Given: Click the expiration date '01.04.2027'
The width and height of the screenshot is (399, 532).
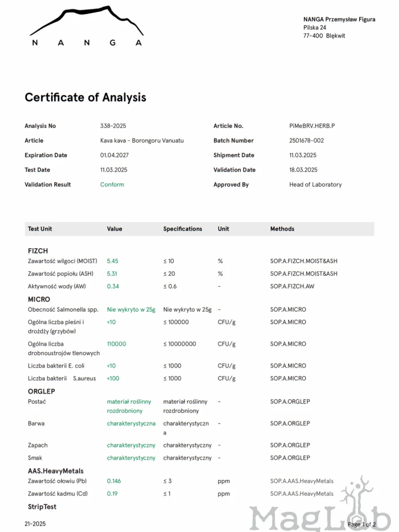Looking at the screenshot, I should (114, 155).
